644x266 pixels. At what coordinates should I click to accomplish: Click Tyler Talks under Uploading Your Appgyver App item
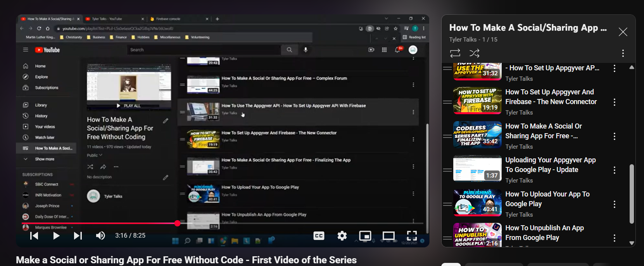(x=519, y=181)
